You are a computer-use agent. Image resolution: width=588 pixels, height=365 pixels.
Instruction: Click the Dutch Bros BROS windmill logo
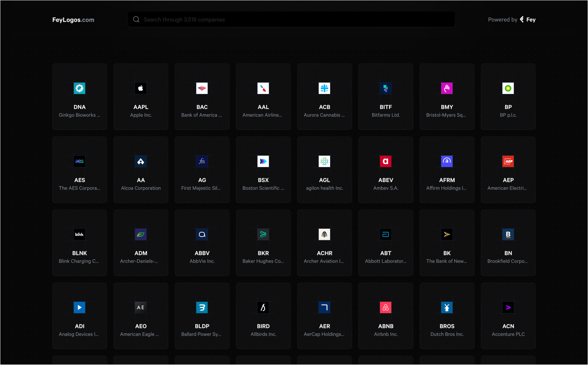point(447,307)
